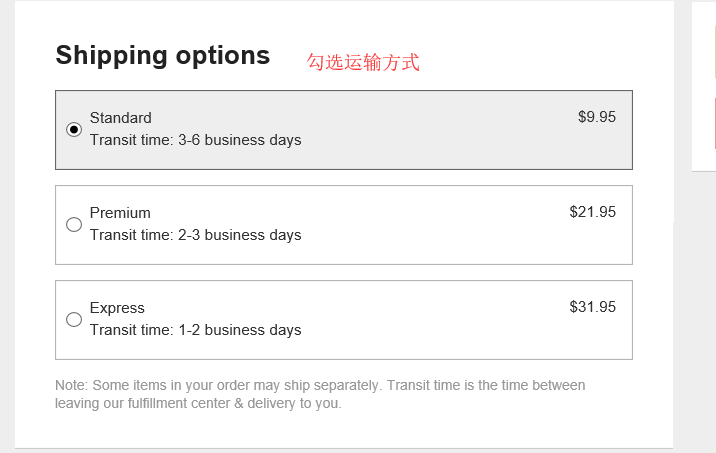Click the $9.95 price

[597, 117]
